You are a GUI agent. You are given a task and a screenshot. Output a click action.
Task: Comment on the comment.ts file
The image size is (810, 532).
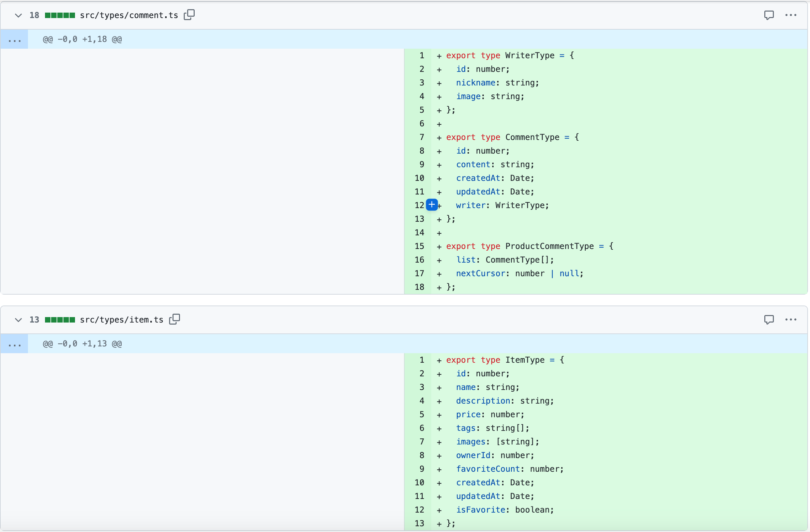(x=769, y=15)
